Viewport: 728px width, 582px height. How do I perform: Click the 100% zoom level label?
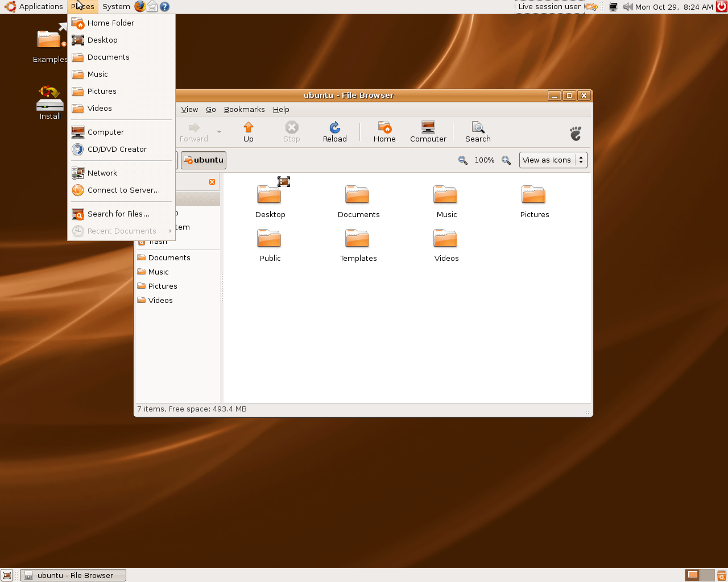485,160
